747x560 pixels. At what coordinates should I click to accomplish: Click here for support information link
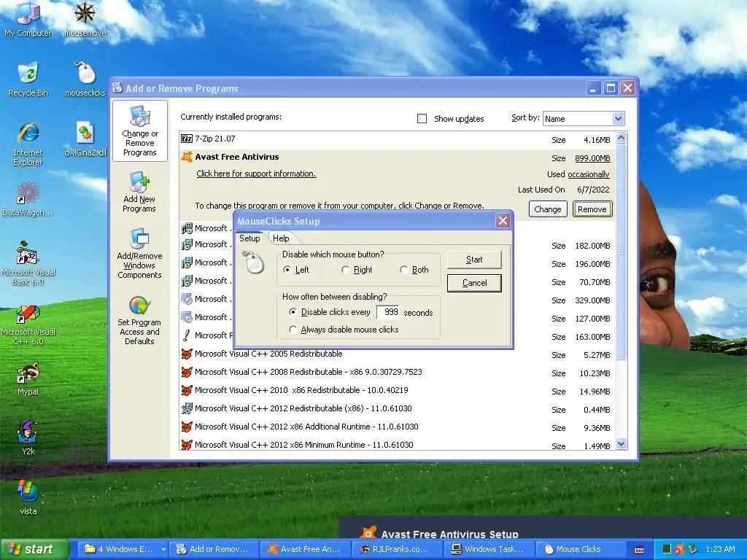(x=256, y=174)
